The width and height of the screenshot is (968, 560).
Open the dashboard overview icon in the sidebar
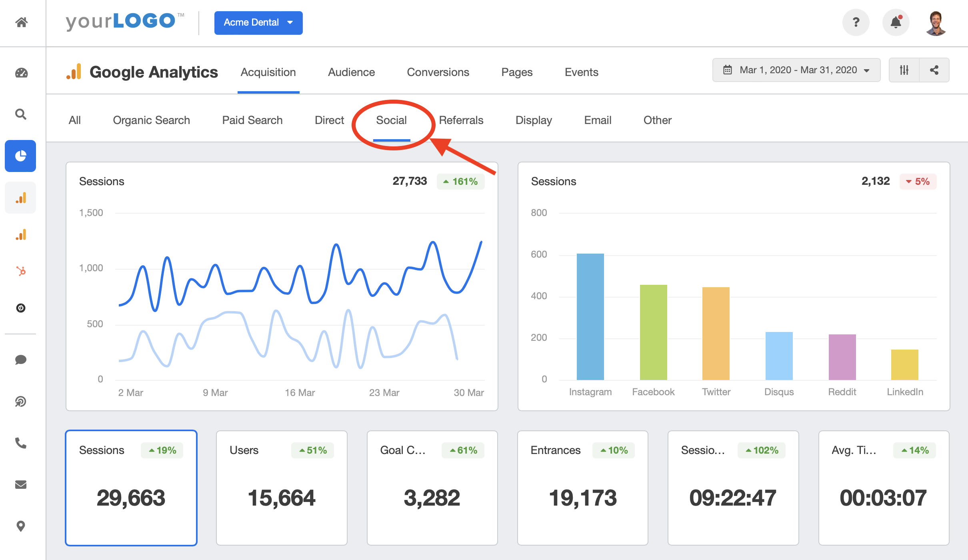tap(20, 73)
